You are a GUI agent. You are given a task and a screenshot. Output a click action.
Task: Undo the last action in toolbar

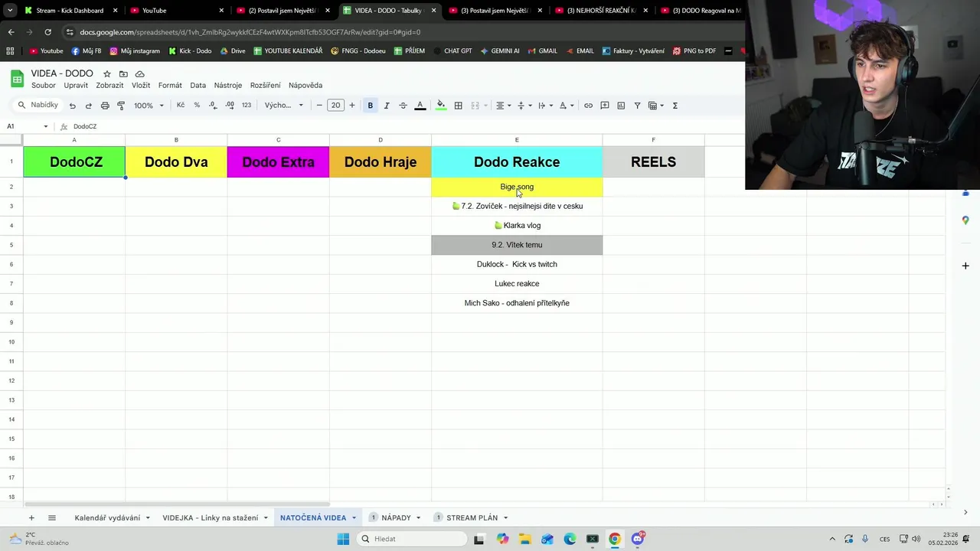[x=72, y=106]
